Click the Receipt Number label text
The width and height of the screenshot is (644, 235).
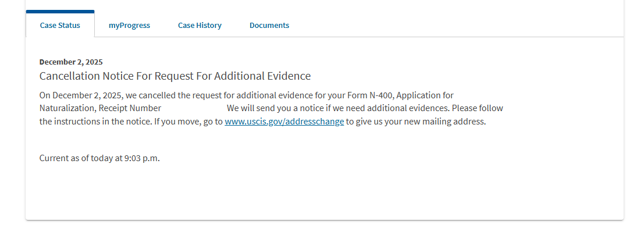[x=130, y=108]
